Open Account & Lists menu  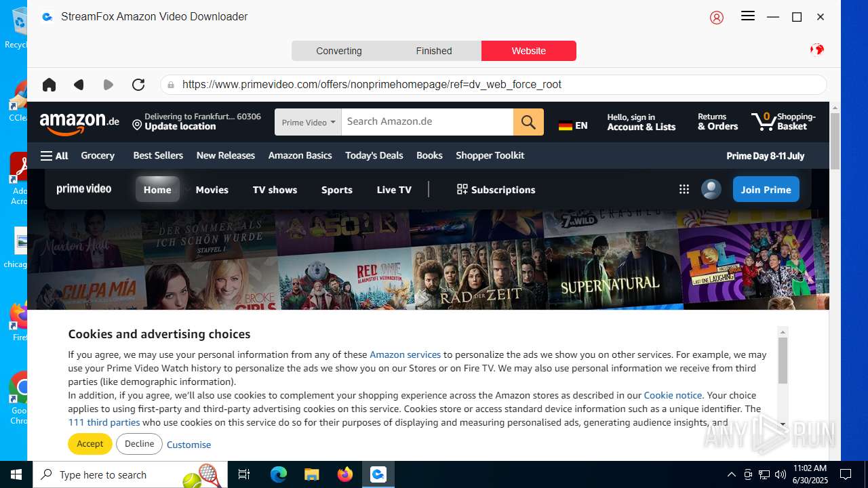(x=642, y=122)
